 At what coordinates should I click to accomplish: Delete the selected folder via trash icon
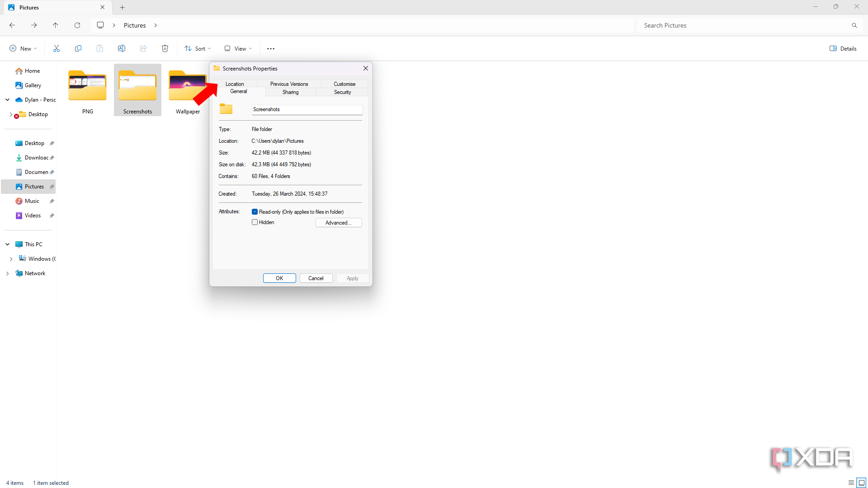[165, 48]
